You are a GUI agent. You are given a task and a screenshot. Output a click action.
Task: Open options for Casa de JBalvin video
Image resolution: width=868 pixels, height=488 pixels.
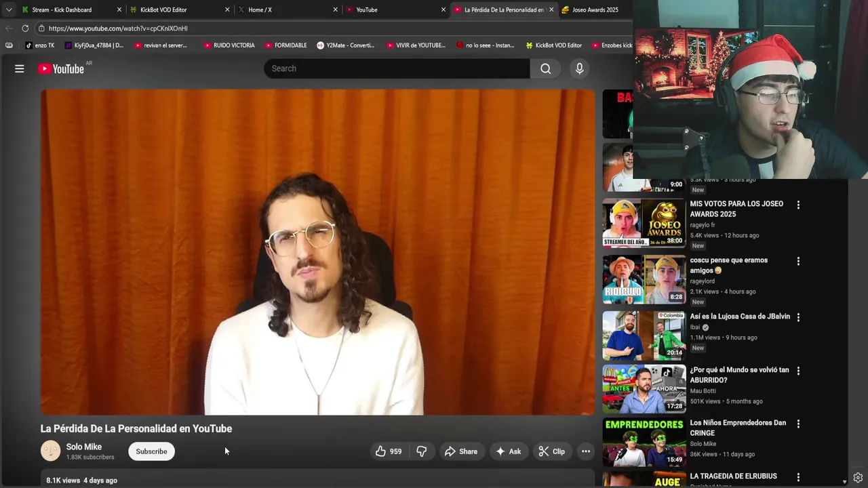pos(798,317)
